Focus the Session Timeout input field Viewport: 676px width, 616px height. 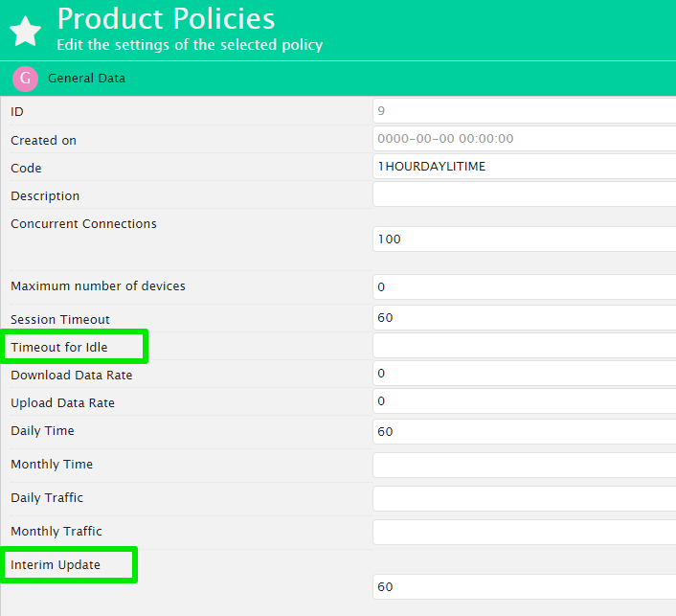click(524, 318)
